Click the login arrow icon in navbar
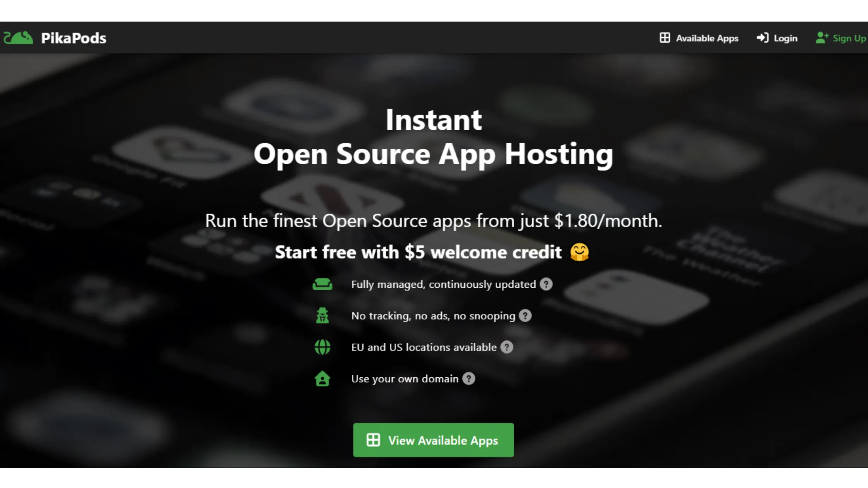Image resolution: width=868 pixels, height=488 pixels. 763,38
